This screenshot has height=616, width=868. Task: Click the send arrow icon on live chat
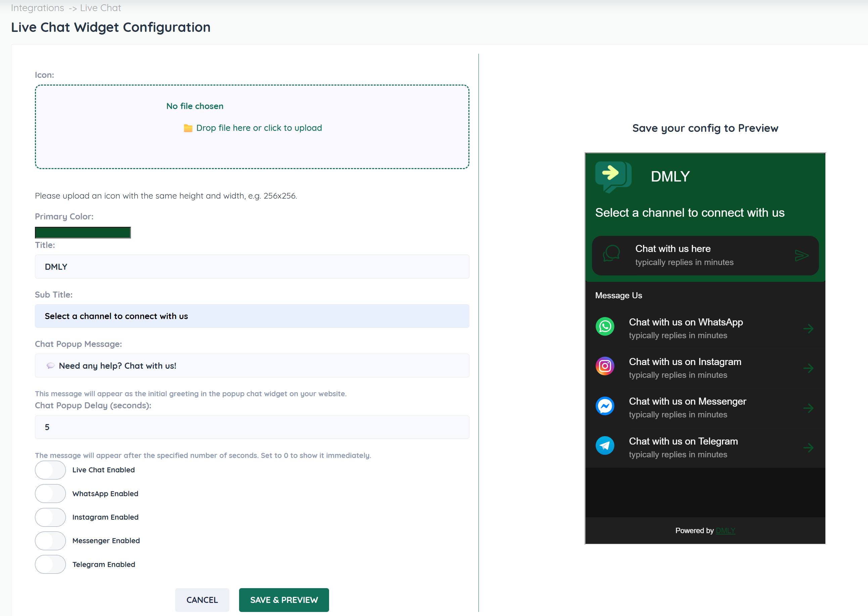(801, 255)
